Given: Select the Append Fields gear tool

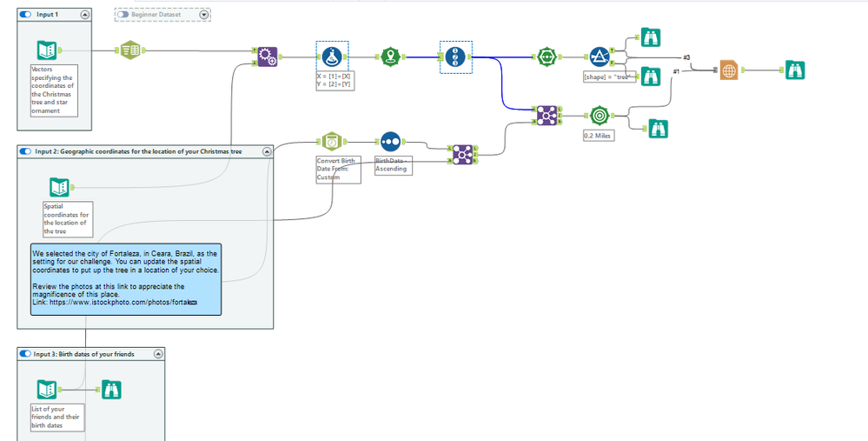Looking at the screenshot, I should (268, 57).
